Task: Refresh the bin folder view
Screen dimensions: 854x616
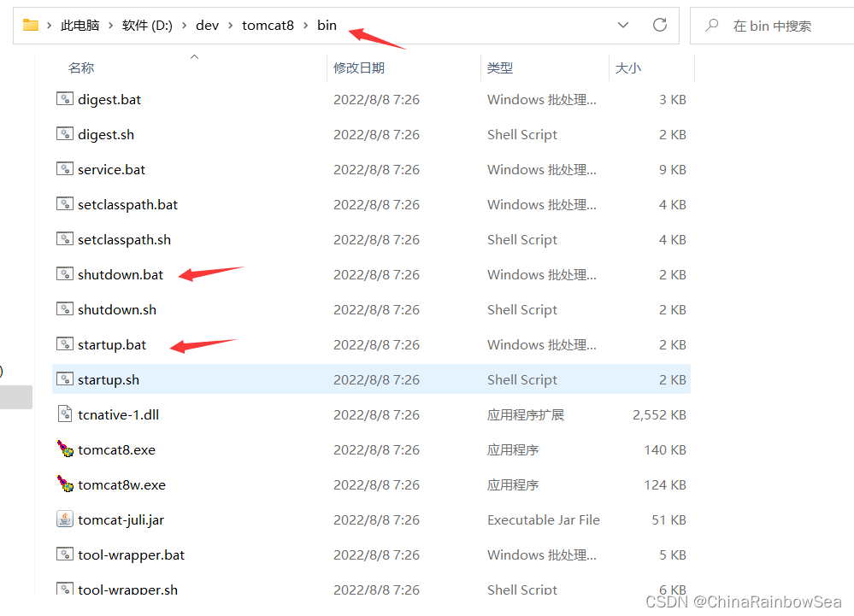Action: pos(660,25)
